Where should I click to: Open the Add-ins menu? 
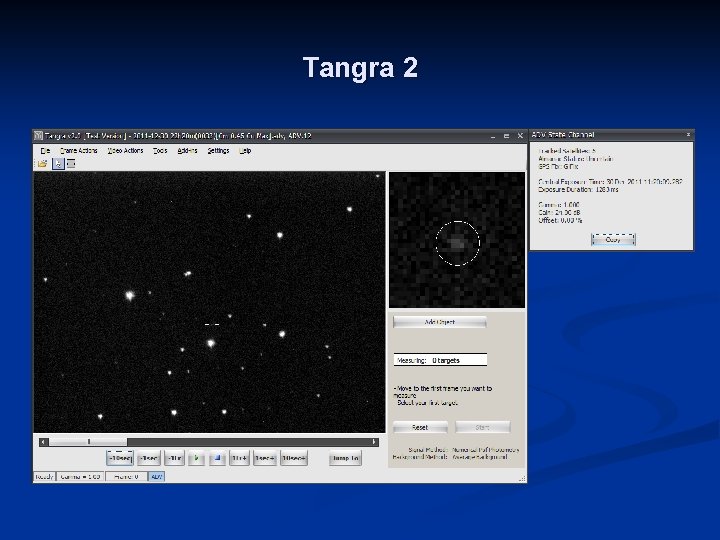point(187,151)
